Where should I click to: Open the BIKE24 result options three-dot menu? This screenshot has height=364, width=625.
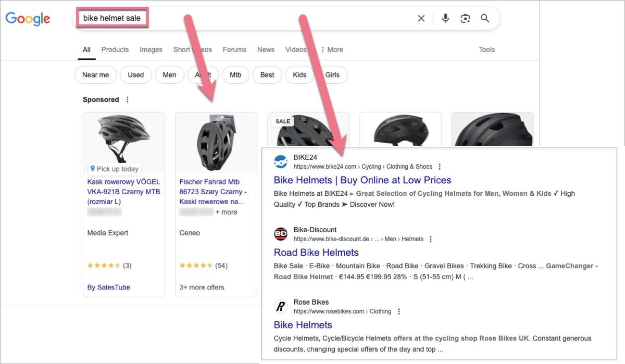440,166
